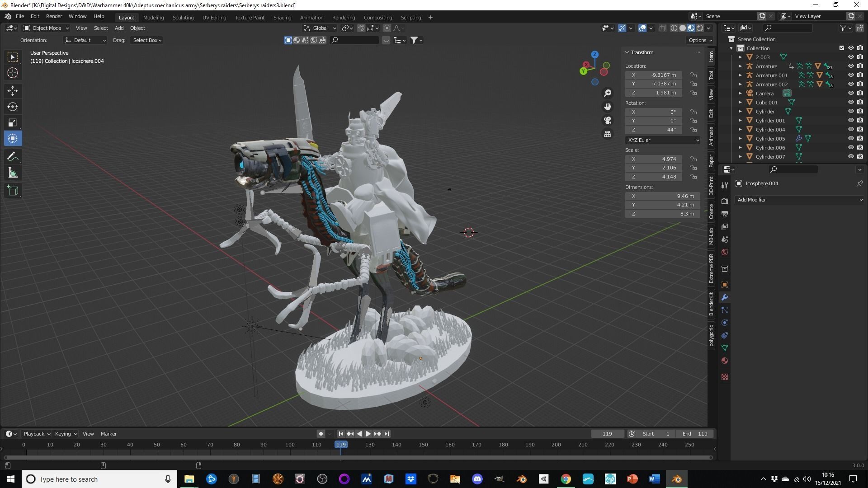Toggle snapping magnet in header
This screenshot has width=868, height=488.
pyautogui.click(x=361, y=28)
